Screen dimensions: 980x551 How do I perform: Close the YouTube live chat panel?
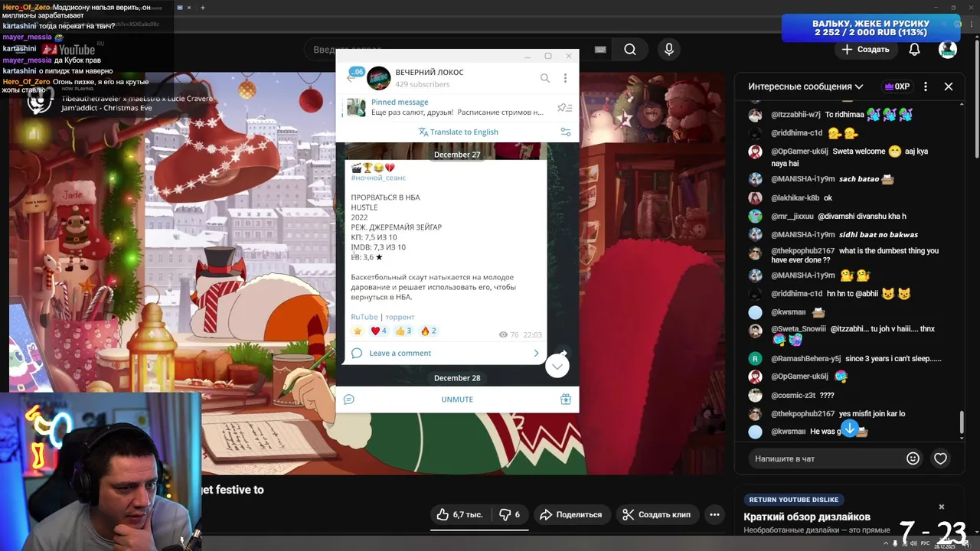click(949, 86)
